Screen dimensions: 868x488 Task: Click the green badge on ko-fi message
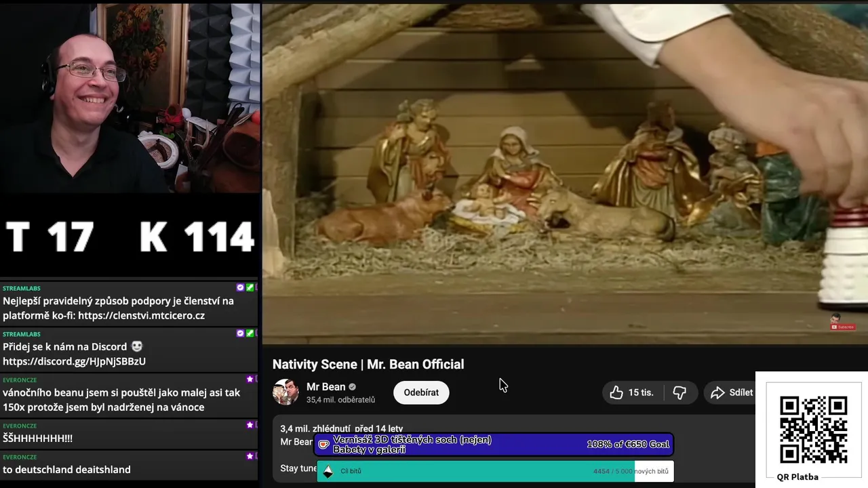point(250,288)
